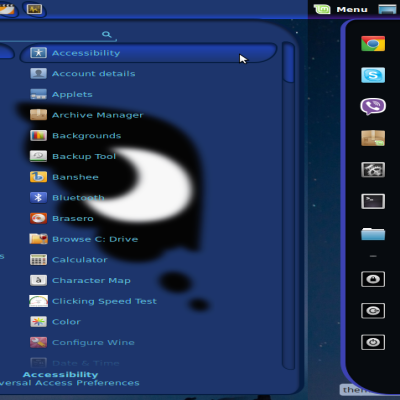Click the Calculator text label
The height and width of the screenshot is (400, 400).
point(80,260)
